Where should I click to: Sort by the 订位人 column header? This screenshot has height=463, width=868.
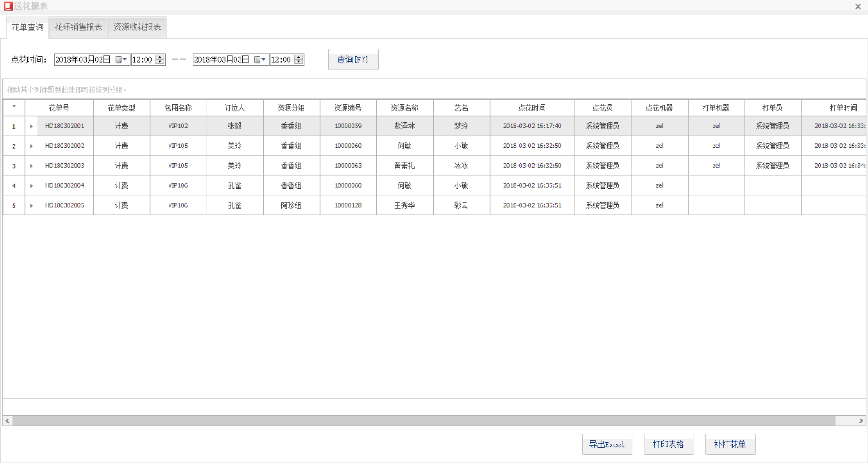(x=235, y=107)
